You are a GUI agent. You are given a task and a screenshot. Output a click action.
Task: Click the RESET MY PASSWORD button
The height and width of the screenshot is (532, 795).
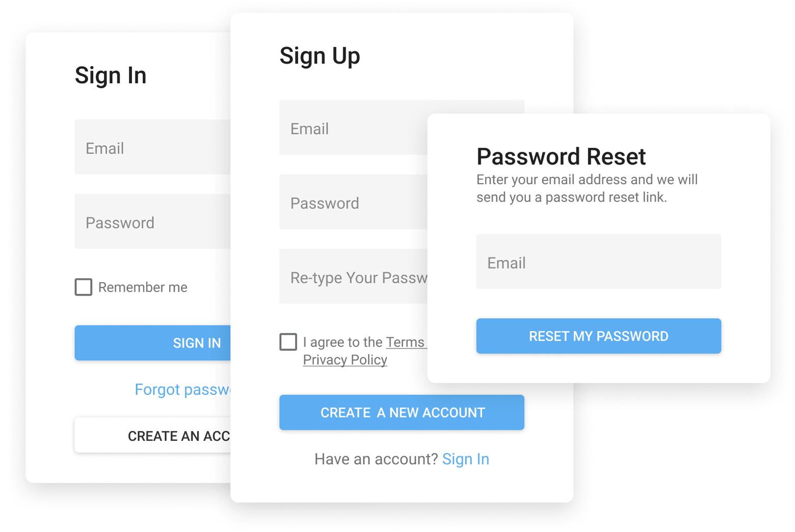pyautogui.click(x=598, y=336)
